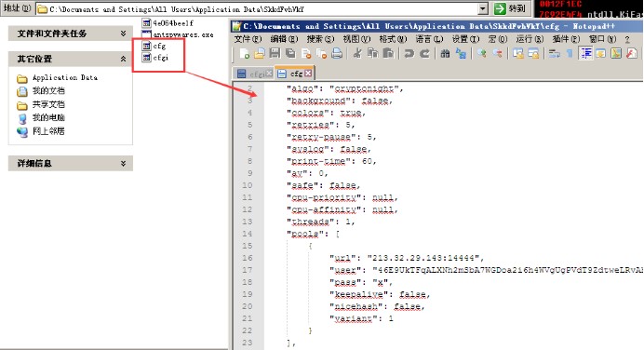Click the Function list icon
The height and width of the screenshot is (350, 644).
tap(632, 53)
